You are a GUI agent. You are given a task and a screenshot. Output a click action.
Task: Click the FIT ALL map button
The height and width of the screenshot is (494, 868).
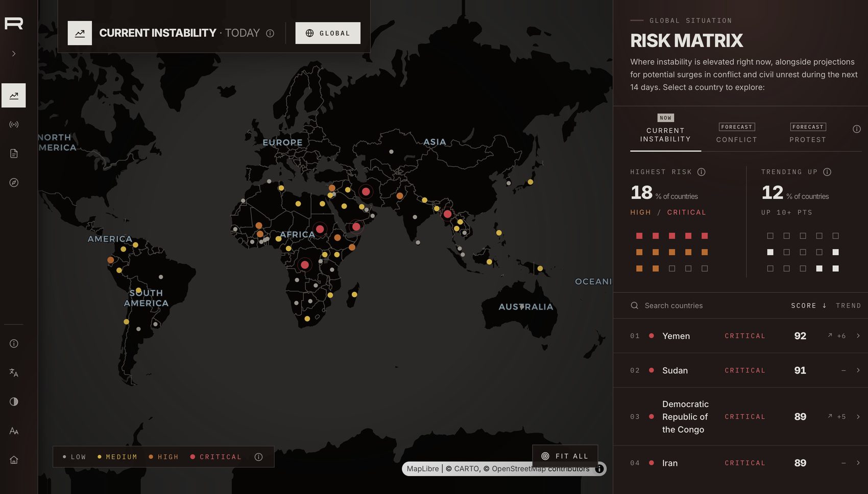coord(565,456)
